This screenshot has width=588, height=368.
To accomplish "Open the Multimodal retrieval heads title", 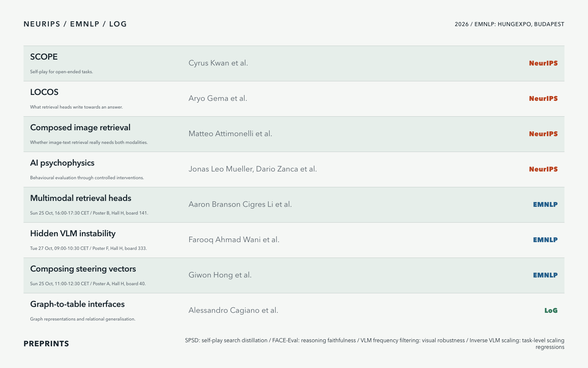I will [x=80, y=198].
